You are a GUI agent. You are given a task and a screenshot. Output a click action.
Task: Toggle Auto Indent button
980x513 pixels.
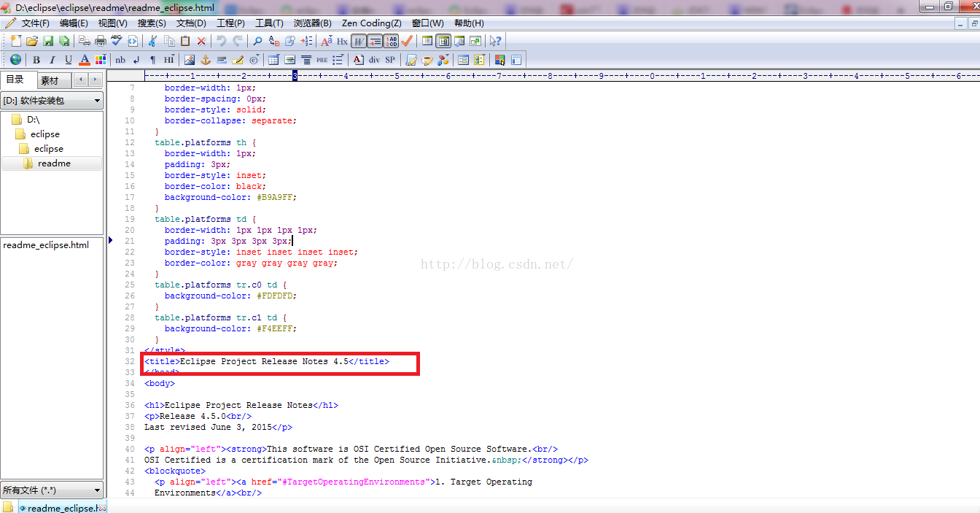[375, 41]
